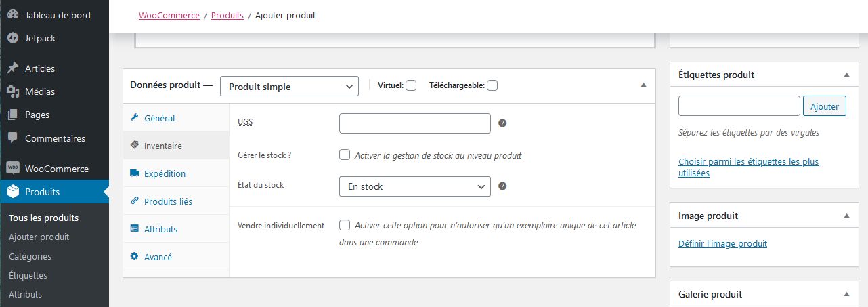The image size is (868, 307).
Task: Click the UGS help question-mark icon
Action: [502, 123]
